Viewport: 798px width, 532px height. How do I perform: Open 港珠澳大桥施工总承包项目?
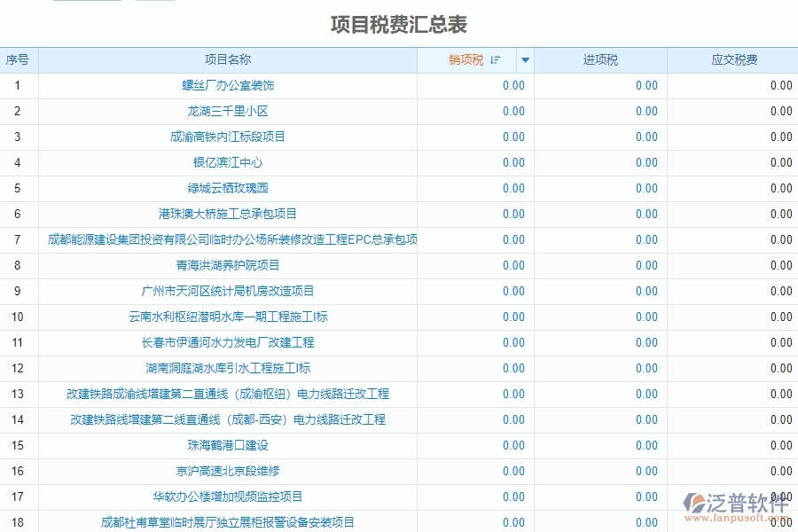click(229, 214)
